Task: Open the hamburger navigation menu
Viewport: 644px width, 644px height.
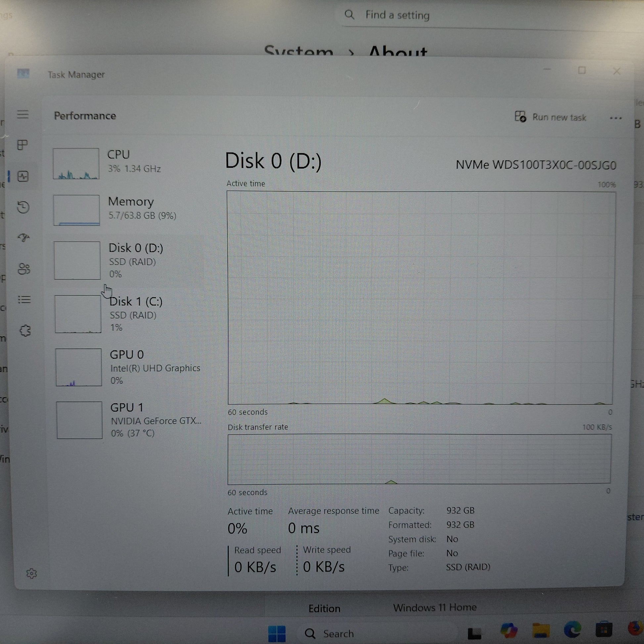Action: (x=23, y=114)
